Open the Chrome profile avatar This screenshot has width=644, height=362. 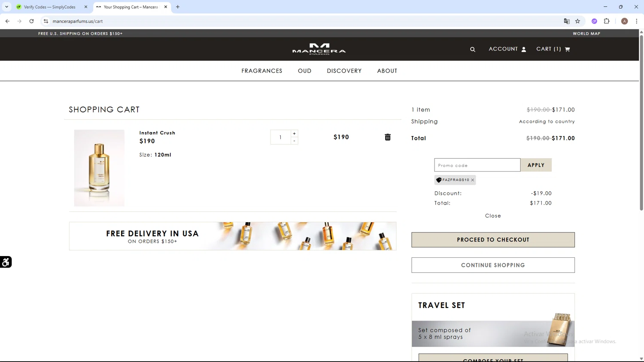coord(625,21)
